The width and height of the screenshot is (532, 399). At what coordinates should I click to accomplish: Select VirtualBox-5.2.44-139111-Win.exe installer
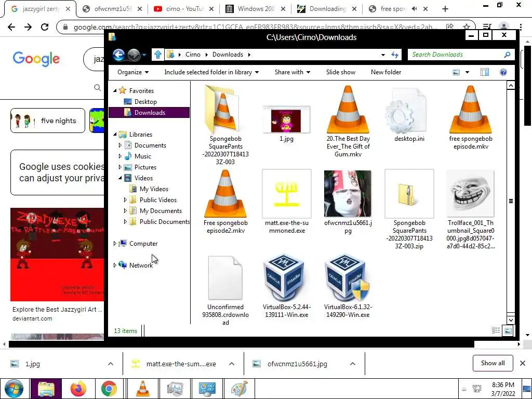(287, 286)
